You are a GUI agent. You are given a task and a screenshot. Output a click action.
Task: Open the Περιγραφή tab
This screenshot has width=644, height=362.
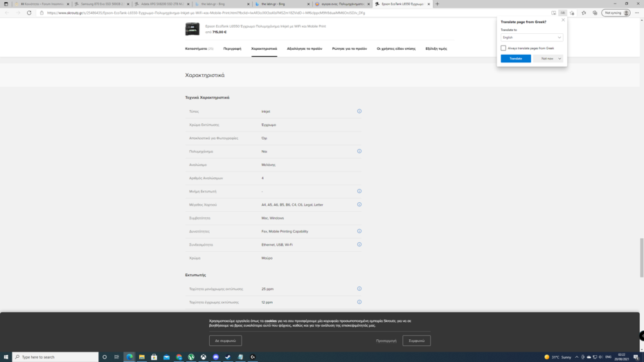point(232,48)
